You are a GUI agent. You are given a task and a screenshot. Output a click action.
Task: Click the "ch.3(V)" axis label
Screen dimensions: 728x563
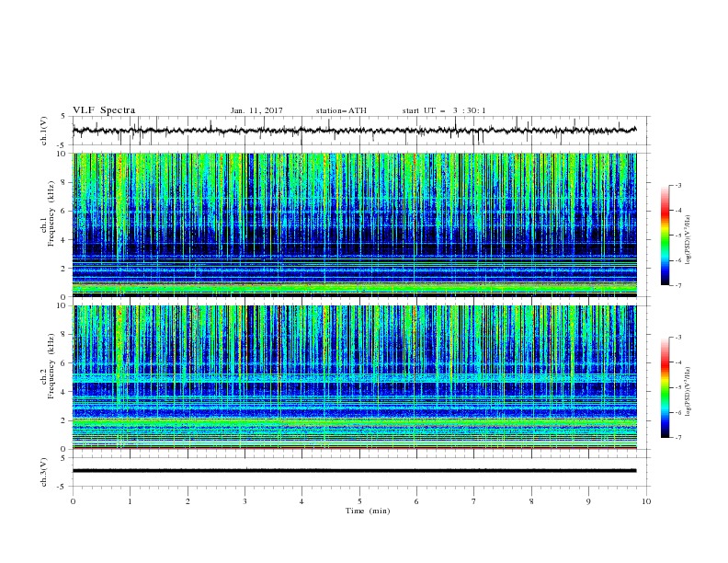(44, 472)
